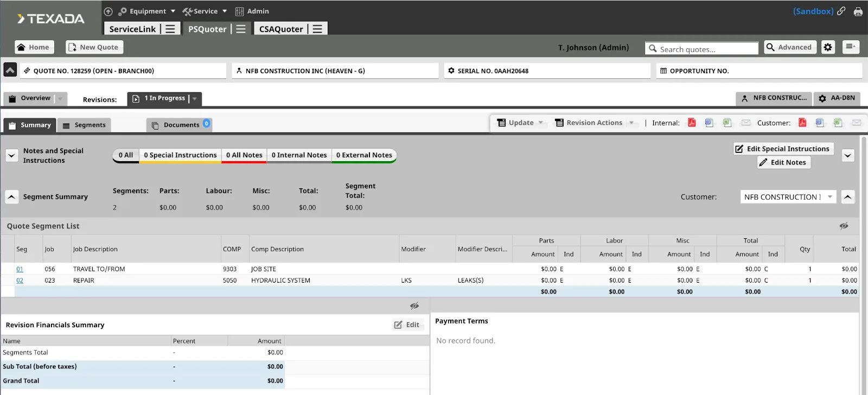Export Customer quote as PDF
The width and height of the screenshot is (868, 395).
[x=802, y=123]
